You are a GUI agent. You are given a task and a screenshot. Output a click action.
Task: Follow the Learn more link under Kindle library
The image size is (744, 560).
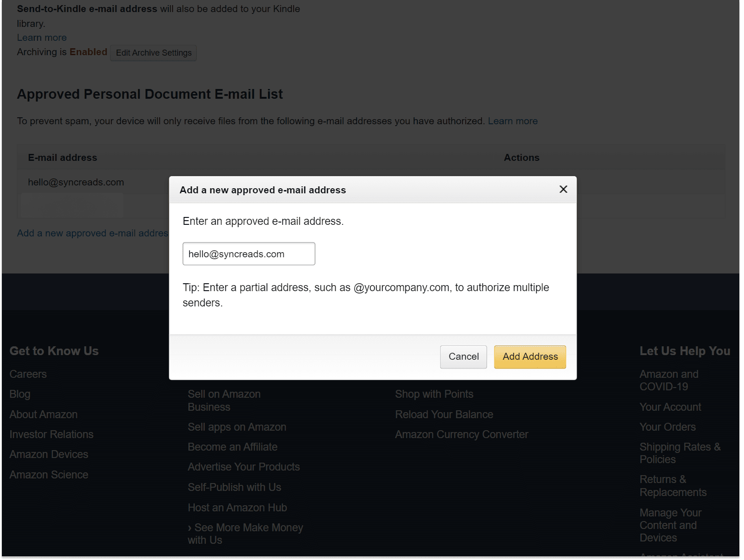[42, 38]
